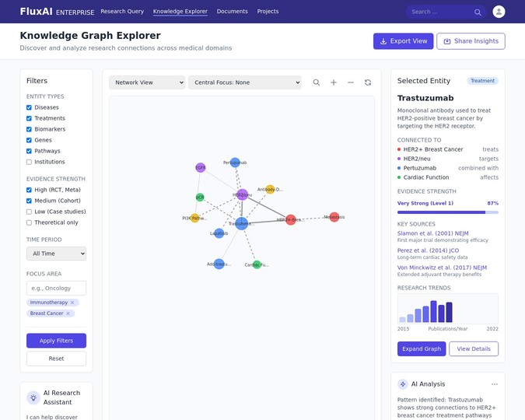Open the Documents tab
Image resolution: width=525 pixels, height=420 pixels.
coord(233,12)
